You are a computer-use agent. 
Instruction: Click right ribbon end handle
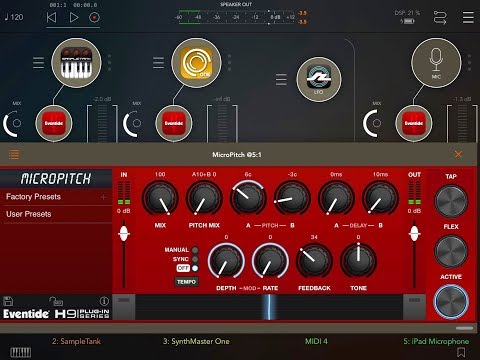[x=414, y=307]
